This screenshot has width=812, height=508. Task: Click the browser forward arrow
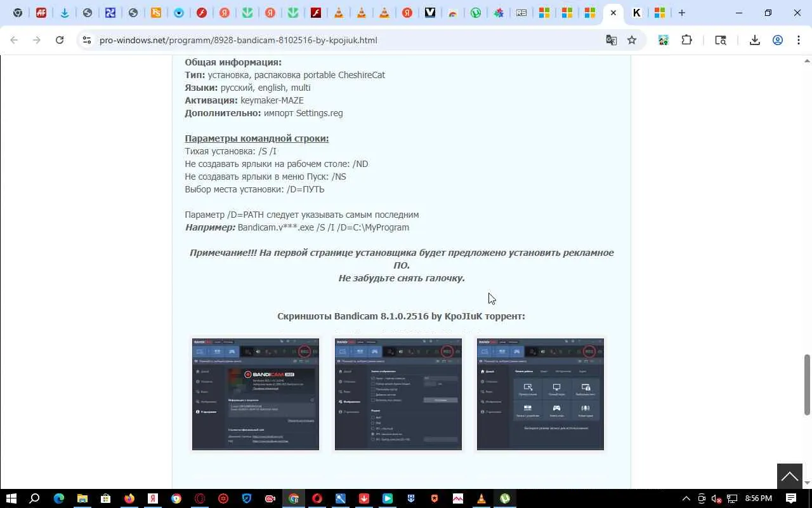point(37,40)
